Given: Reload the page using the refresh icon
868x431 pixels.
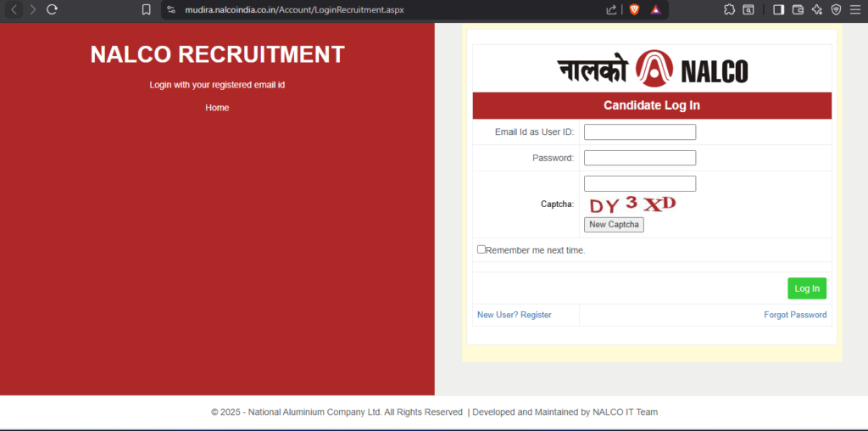Looking at the screenshot, I should pos(52,9).
